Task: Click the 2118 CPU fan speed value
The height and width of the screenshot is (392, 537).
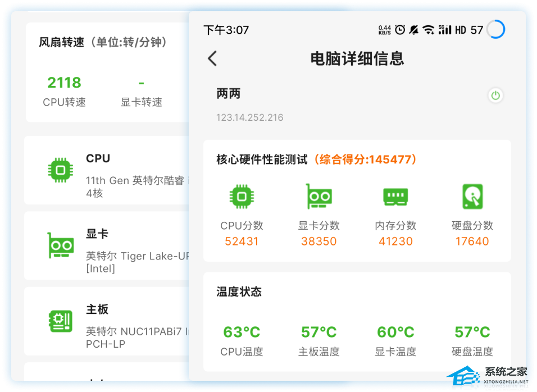Action: [64, 83]
